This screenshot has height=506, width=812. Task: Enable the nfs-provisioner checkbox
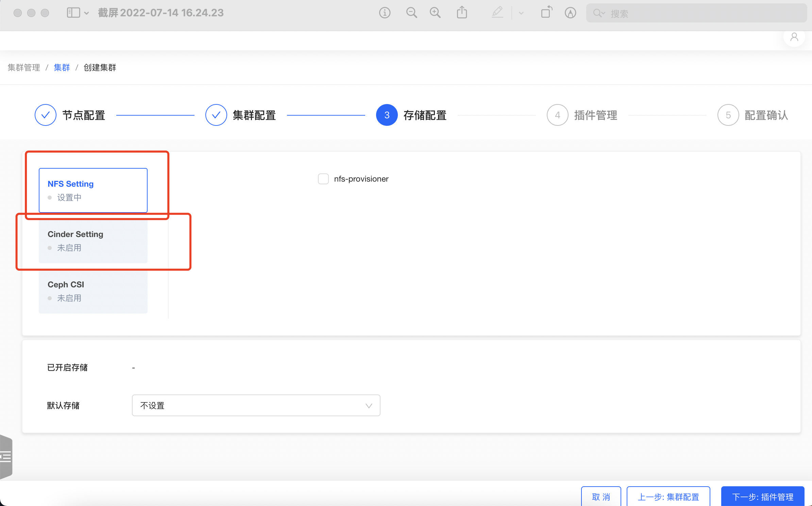click(x=323, y=179)
